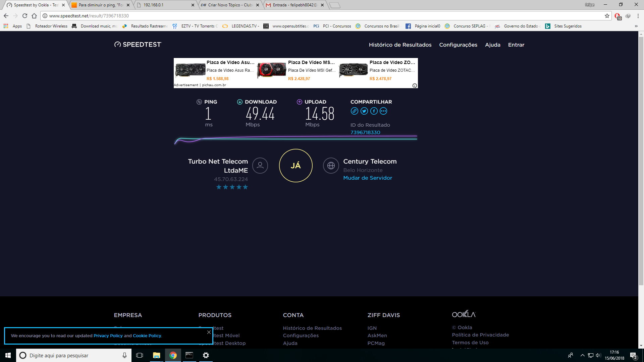Go to browser Home page
This screenshot has height=362, width=644.
click(x=34, y=16)
